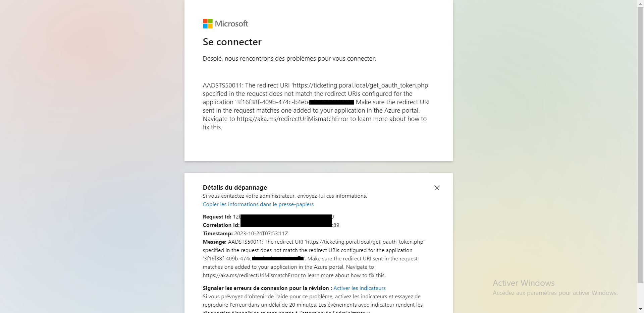Image resolution: width=644 pixels, height=313 pixels.
Task: Click the ticketing.poral.local redirect URI in top message
Action: point(360,85)
